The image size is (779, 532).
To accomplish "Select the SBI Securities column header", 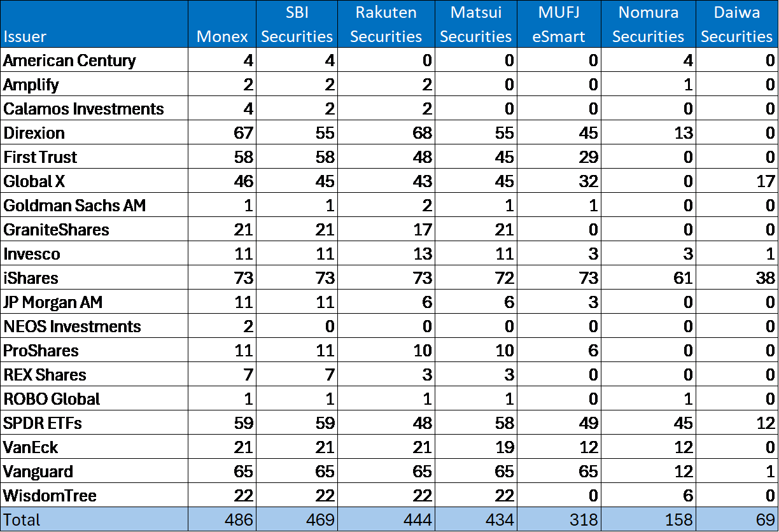I will tap(297, 24).
